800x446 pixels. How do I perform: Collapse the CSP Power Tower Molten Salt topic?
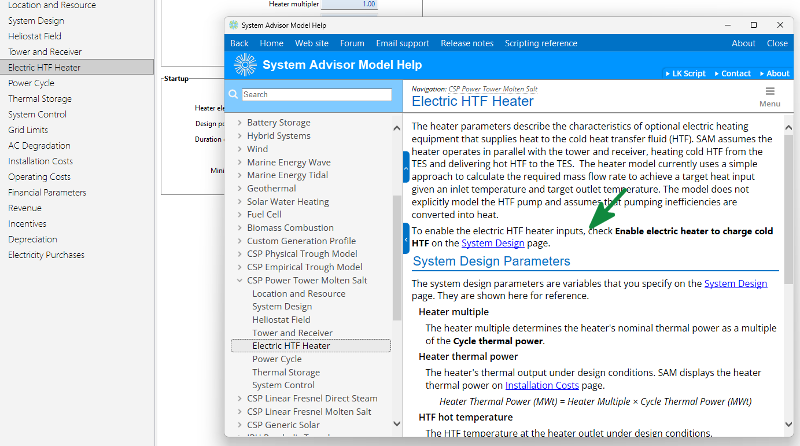point(239,280)
